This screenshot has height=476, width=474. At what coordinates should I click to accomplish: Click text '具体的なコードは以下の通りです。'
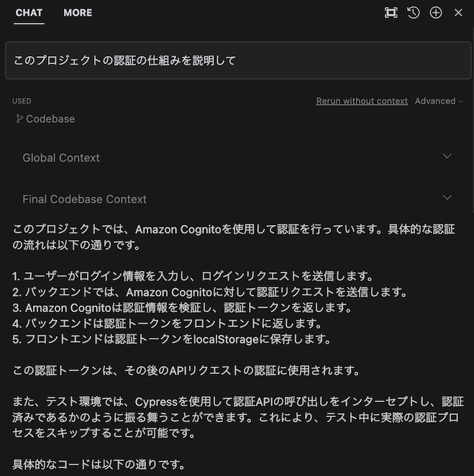tap(99, 464)
